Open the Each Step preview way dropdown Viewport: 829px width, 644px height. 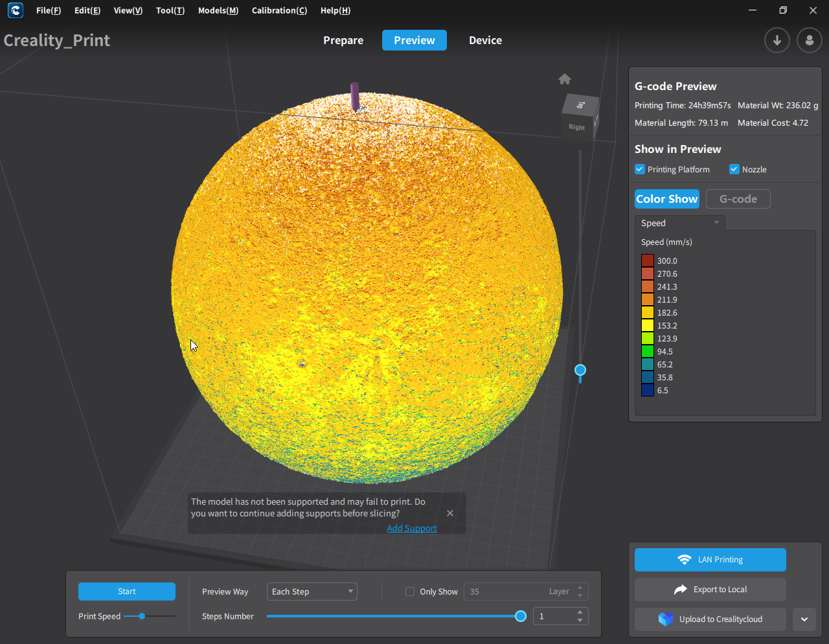(x=312, y=592)
